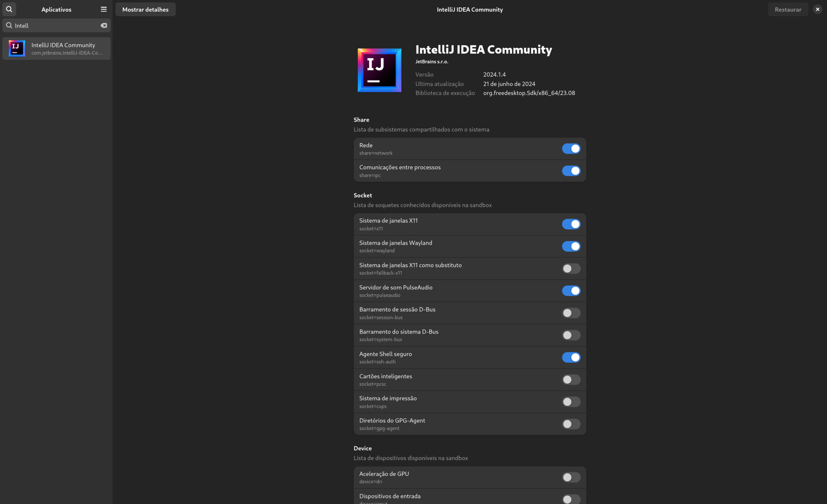827x504 pixels.
Task: Click the large IntelliJ IDEA app icon
Action: (379, 70)
